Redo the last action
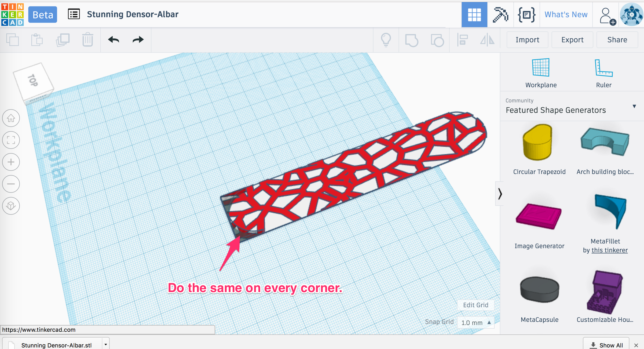Screen dimensions: 644x349 (x=138, y=39)
